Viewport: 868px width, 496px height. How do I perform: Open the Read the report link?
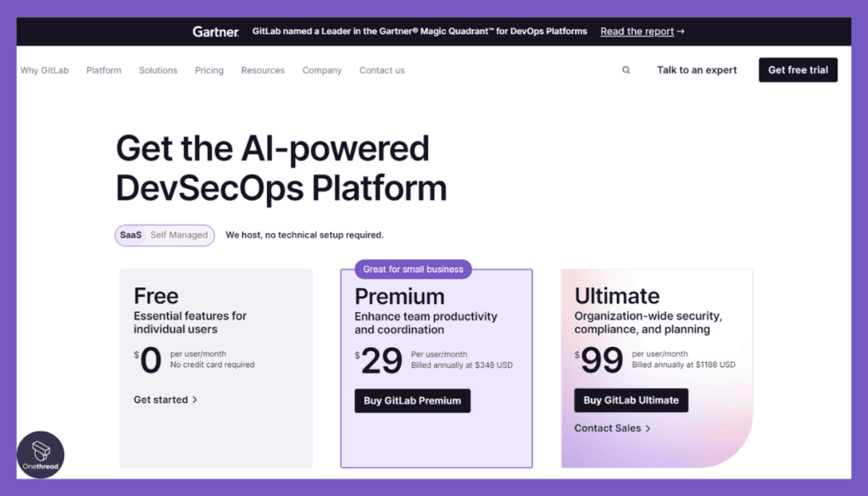point(643,31)
